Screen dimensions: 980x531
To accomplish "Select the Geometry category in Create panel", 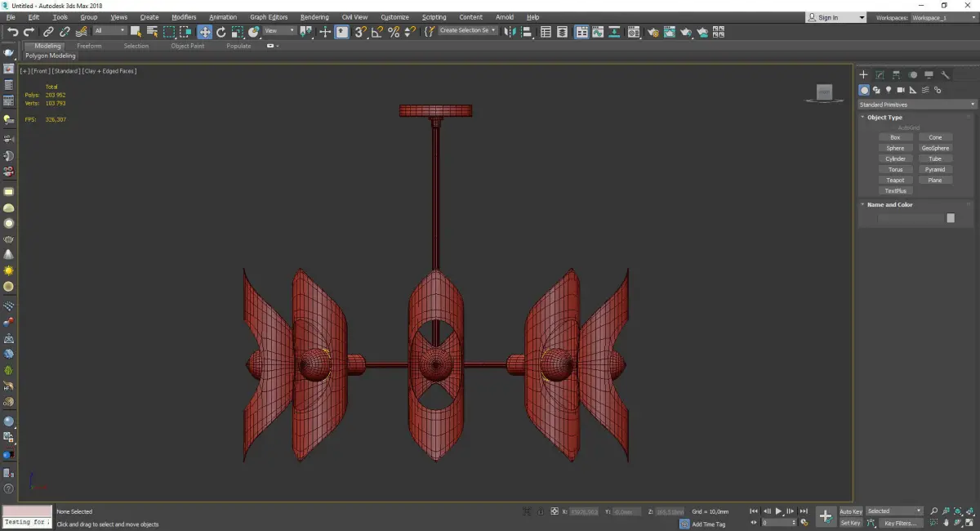I will click(x=864, y=90).
